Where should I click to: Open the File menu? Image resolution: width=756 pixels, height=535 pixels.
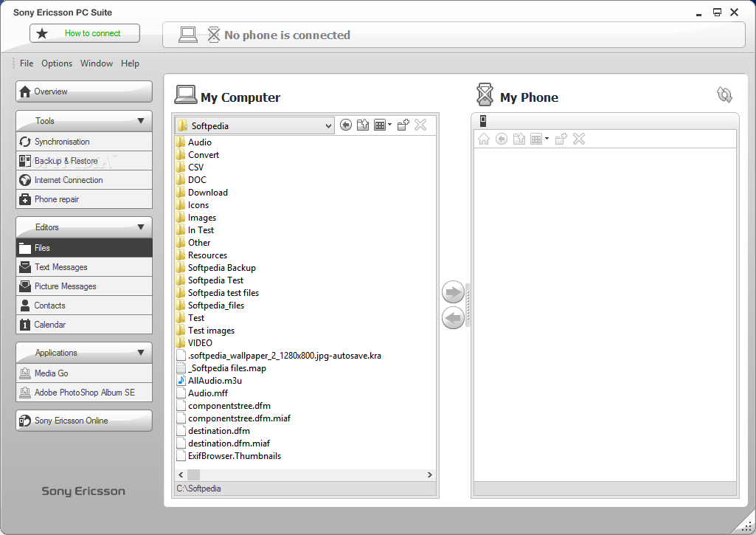click(27, 63)
